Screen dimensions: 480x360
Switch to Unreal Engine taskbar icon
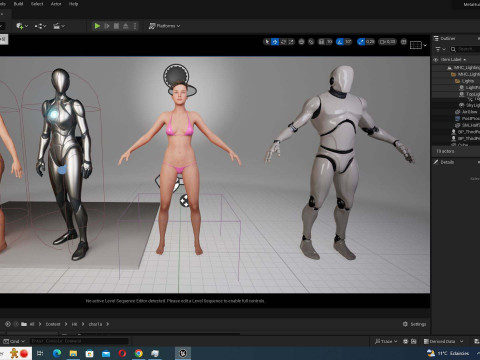coord(183,353)
